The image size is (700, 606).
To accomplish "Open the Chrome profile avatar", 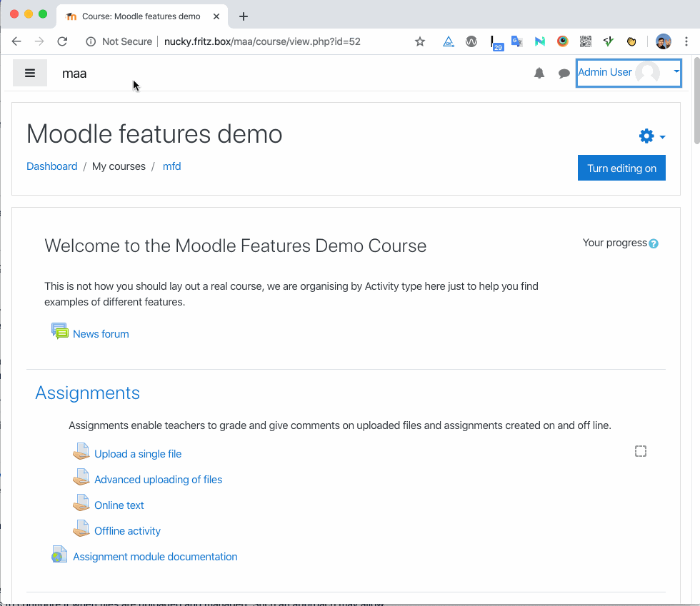I will (664, 41).
